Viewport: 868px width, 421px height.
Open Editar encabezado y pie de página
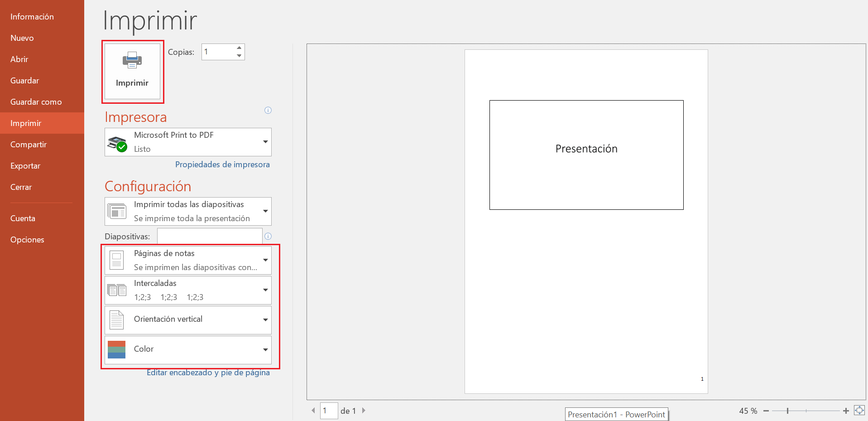(x=208, y=373)
